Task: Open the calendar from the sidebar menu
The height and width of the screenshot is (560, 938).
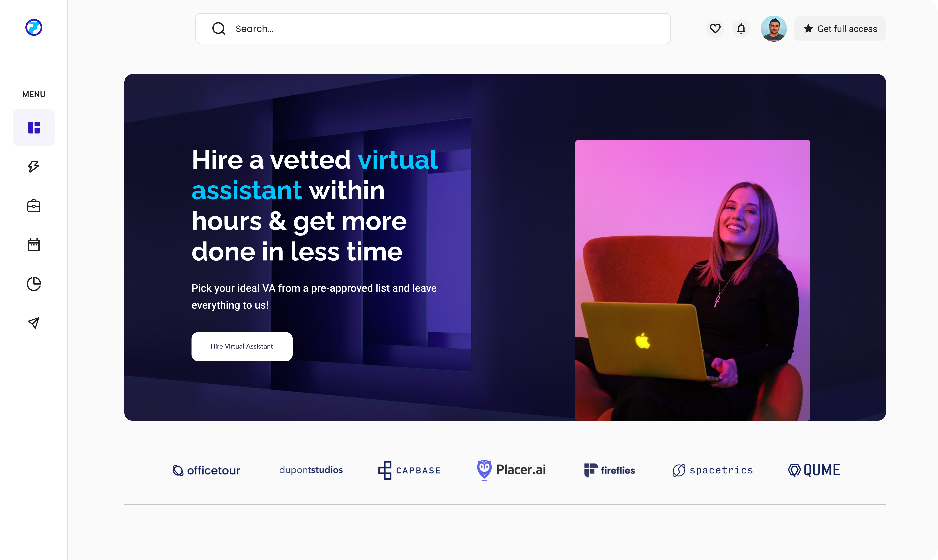Action: (34, 245)
